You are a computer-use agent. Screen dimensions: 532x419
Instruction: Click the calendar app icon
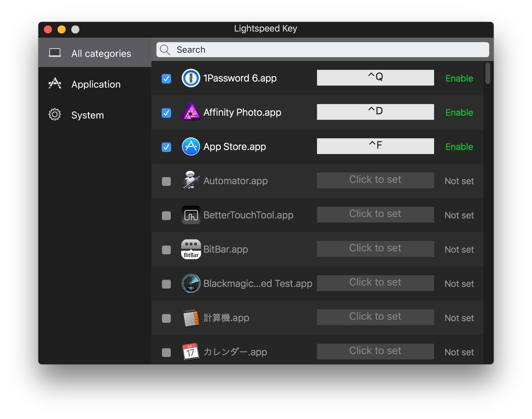point(191,352)
